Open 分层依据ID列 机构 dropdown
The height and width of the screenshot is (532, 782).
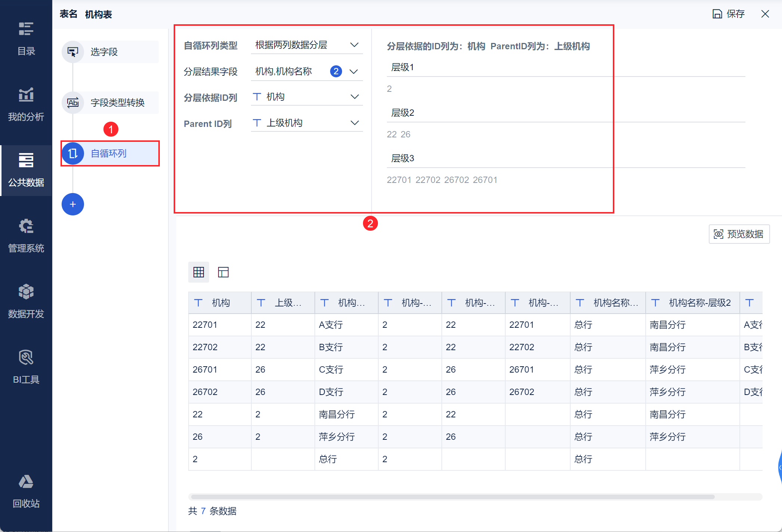coord(306,97)
